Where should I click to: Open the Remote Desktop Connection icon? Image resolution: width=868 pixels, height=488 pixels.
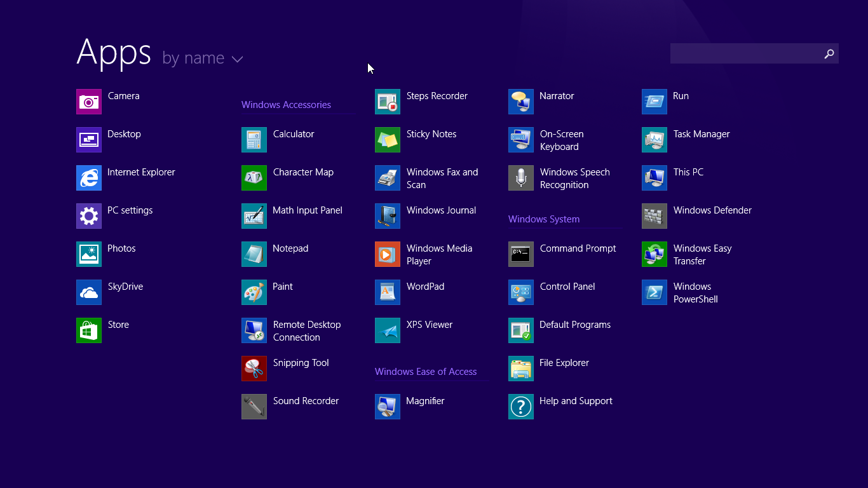click(x=254, y=330)
